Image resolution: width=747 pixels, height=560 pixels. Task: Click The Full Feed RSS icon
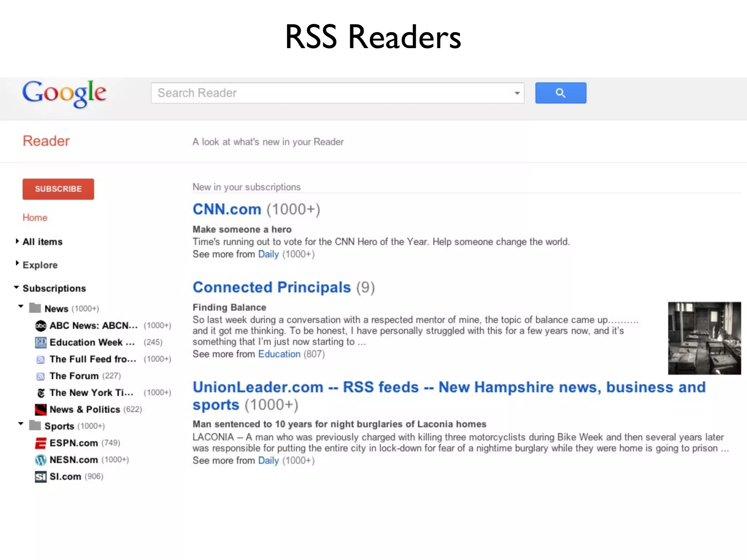[40, 360]
